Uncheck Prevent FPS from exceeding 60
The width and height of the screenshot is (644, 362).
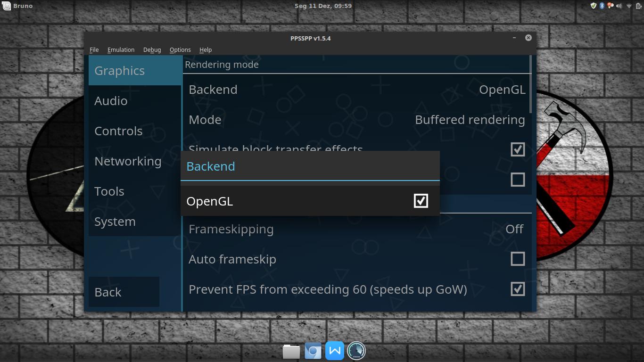pyautogui.click(x=518, y=289)
